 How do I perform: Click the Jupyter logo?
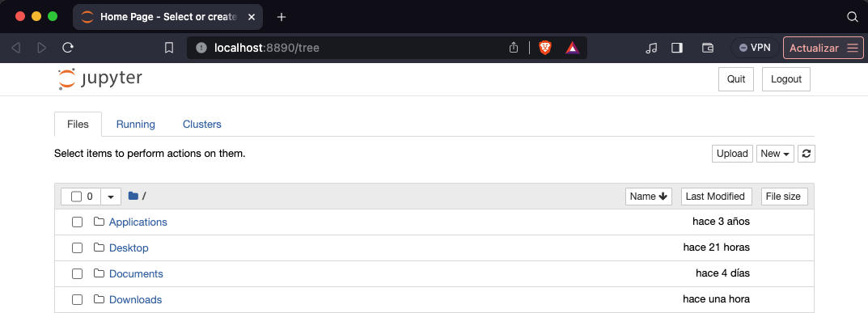[100, 79]
